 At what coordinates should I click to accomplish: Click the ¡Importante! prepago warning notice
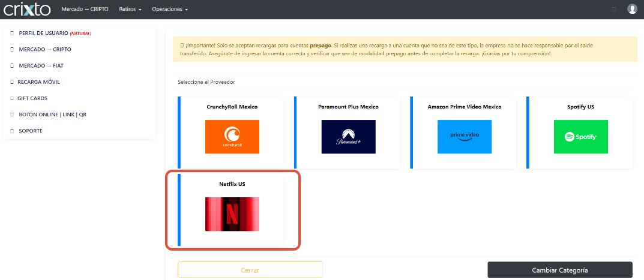pos(405,49)
